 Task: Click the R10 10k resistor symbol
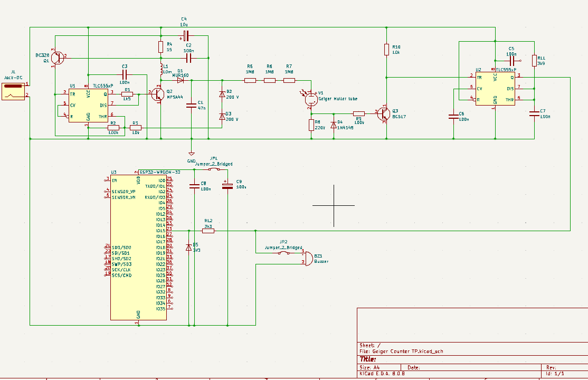click(387, 50)
